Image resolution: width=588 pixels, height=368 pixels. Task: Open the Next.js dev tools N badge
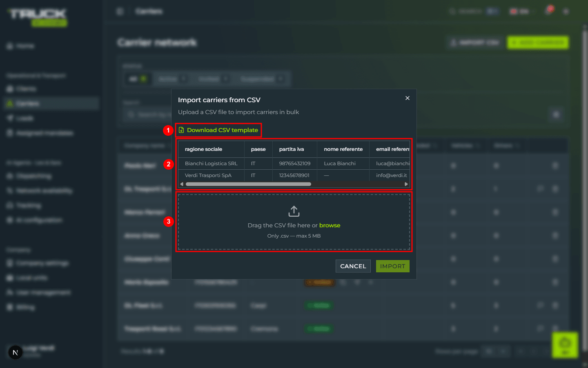tap(16, 352)
